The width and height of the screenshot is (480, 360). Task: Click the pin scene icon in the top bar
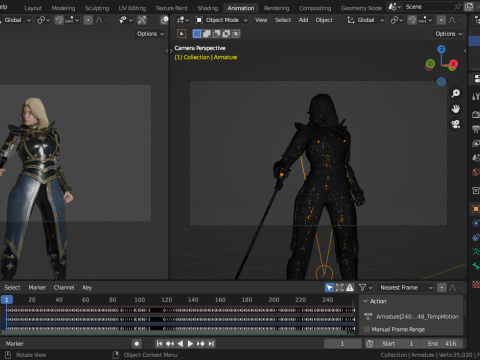coord(458,7)
